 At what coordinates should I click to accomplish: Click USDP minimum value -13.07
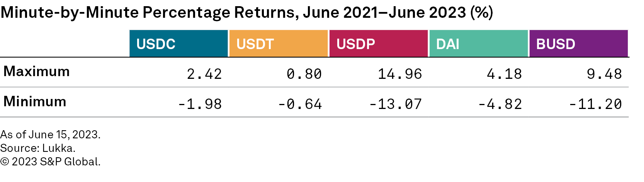point(395,104)
